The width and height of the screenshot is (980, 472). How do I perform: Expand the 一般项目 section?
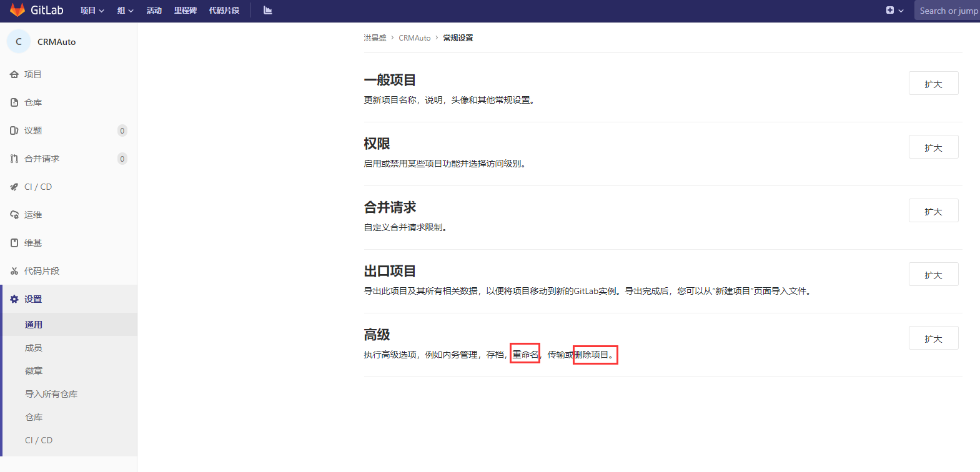click(933, 84)
